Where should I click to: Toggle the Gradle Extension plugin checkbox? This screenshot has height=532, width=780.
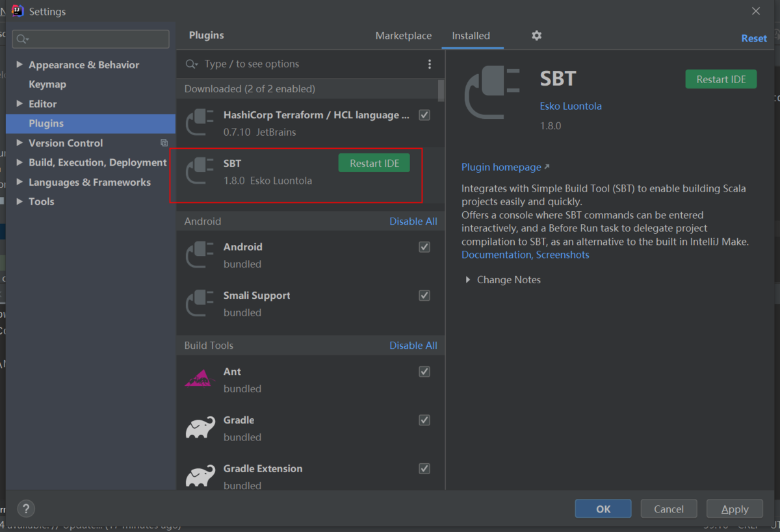pos(424,468)
